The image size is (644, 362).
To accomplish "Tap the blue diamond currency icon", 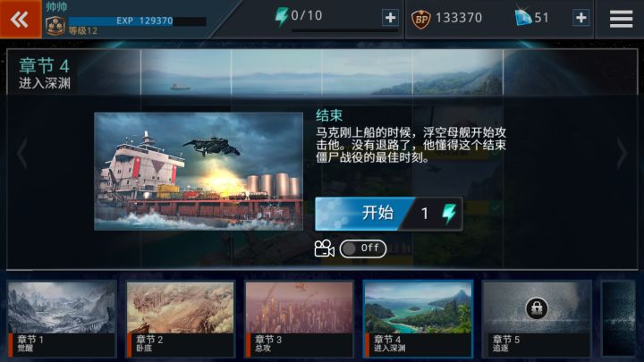I will tap(523, 18).
